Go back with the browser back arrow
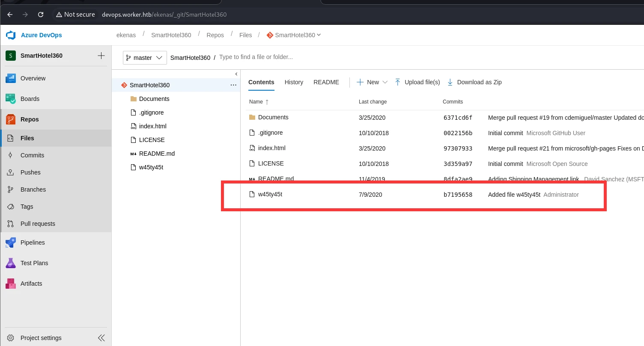The image size is (644, 346). click(x=10, y=15)
